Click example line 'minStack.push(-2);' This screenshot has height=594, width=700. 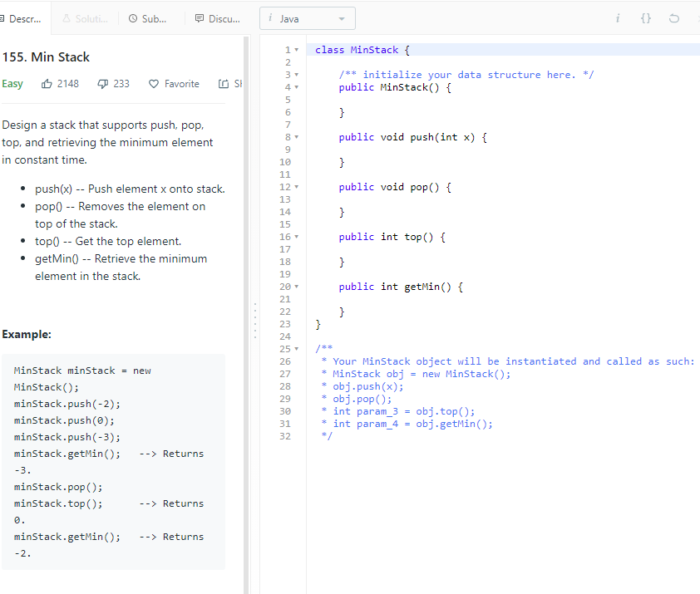tap(67, 404)
